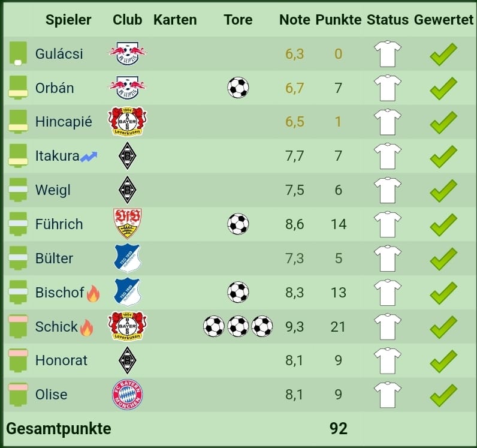Viewport: 477px width, 448px height.
Task: Click the Hoffenheim crest beside Bülter
Action: 127,258
